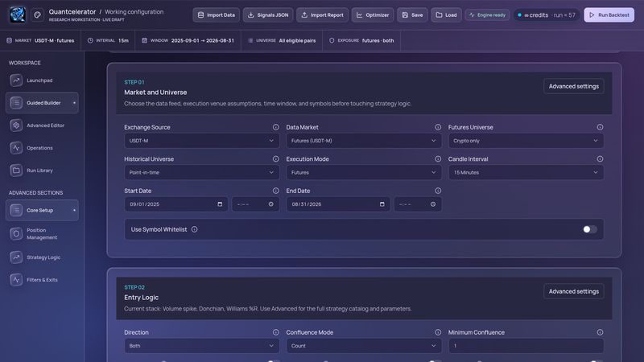Click the End Date field
The image size is (644, 362).
point(338,204)
